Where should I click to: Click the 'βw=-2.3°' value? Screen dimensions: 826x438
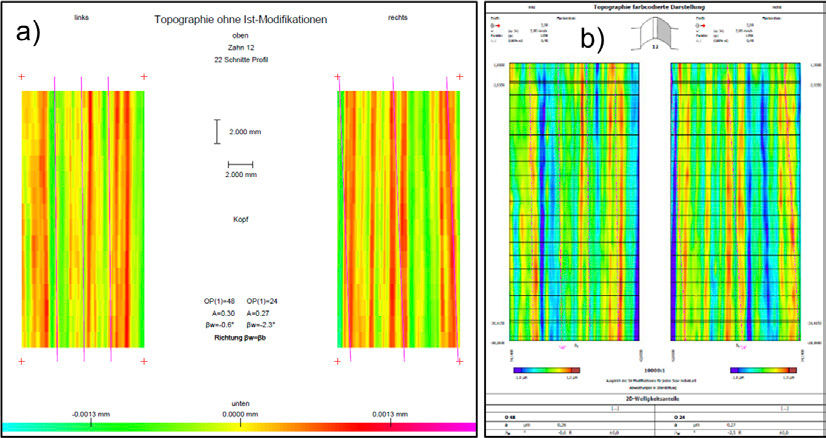(x=260, y=324)
